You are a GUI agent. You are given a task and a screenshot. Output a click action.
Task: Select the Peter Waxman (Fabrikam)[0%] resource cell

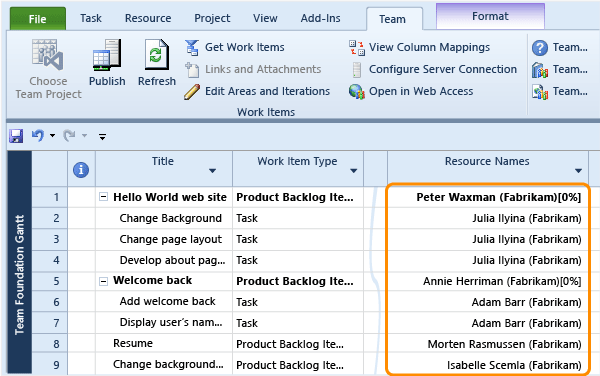pos(488,197)
